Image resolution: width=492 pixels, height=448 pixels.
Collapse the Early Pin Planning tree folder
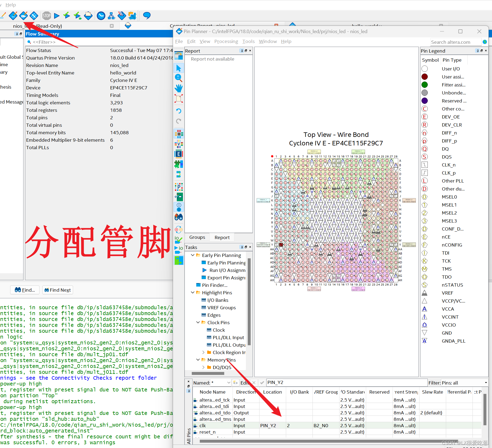(193, 255)
